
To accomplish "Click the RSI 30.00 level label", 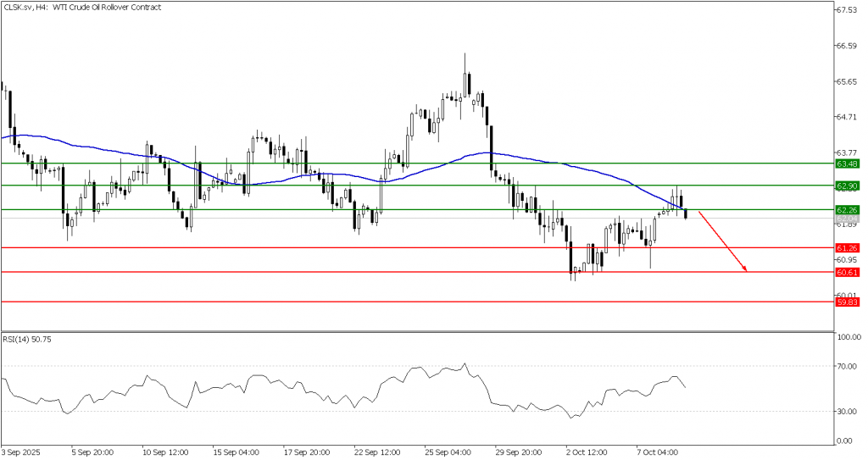I will coord(849,412).
